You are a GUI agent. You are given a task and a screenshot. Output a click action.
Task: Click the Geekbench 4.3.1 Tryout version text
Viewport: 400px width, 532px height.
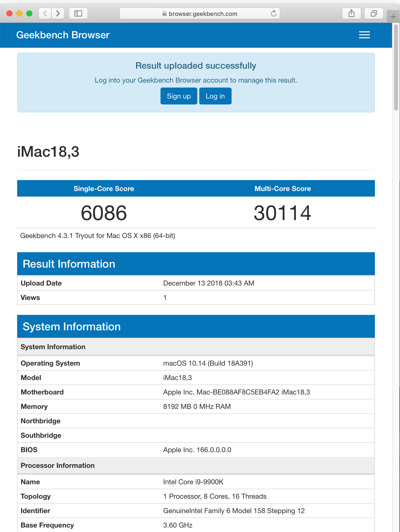point(98,236)
